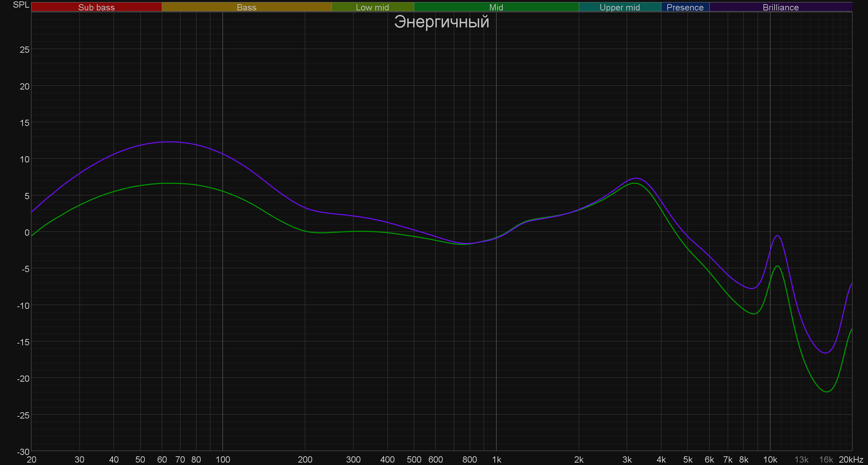868x465 pixels.
Task: Click the 1k frequency axis label
Action: pos(496,460)
